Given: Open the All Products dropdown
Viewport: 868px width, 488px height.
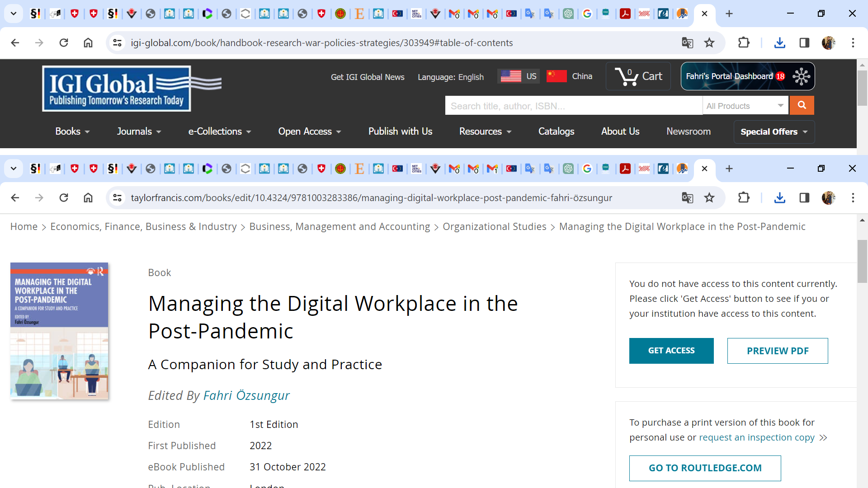Looking at the screenshot, I should pos(745,106).
